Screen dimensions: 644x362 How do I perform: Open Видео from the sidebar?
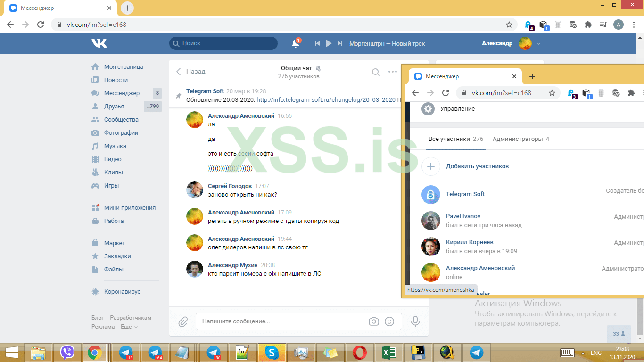coord(113,159)
